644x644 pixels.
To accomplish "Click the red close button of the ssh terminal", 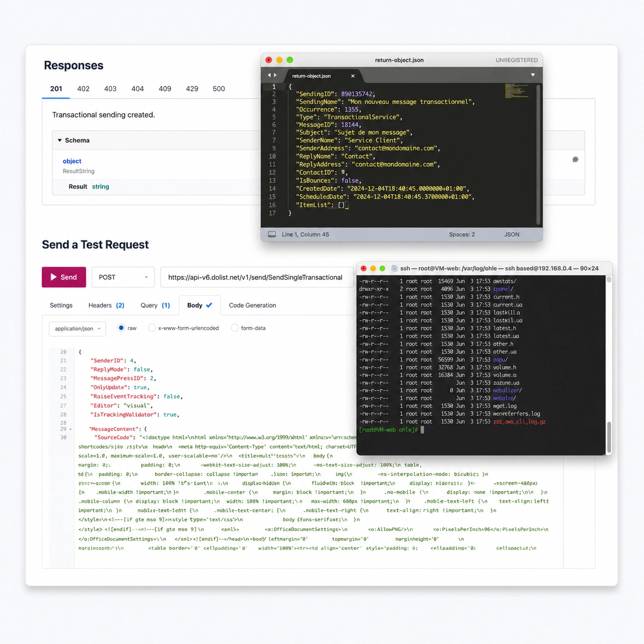I will tap(364, 268).
